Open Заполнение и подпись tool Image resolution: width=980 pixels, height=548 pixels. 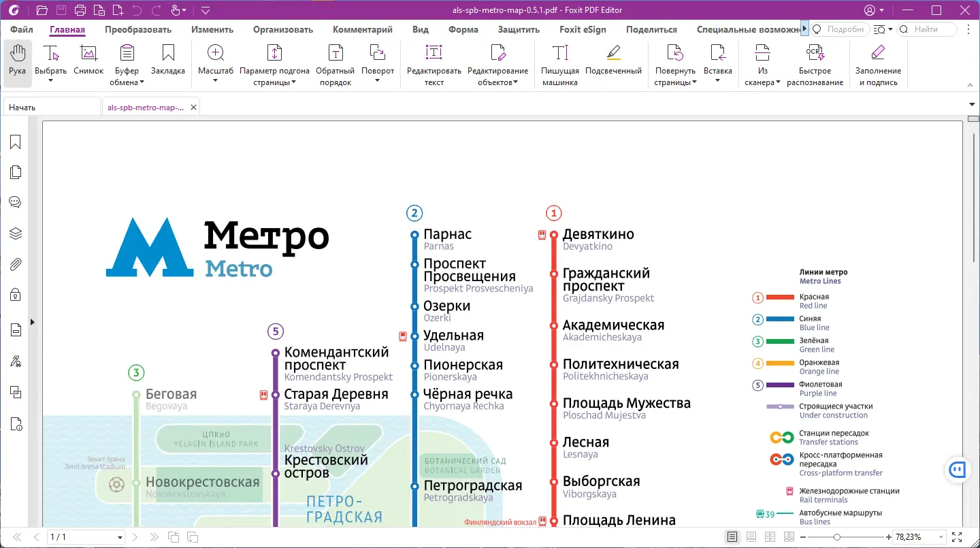pyautogui.click(x=878, y=64)
